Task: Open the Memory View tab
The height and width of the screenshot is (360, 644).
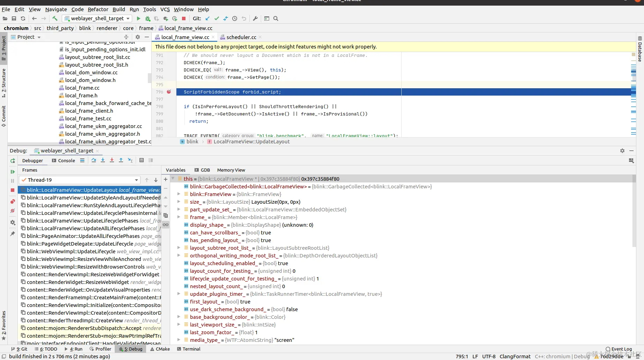Action: coord(231,170)
